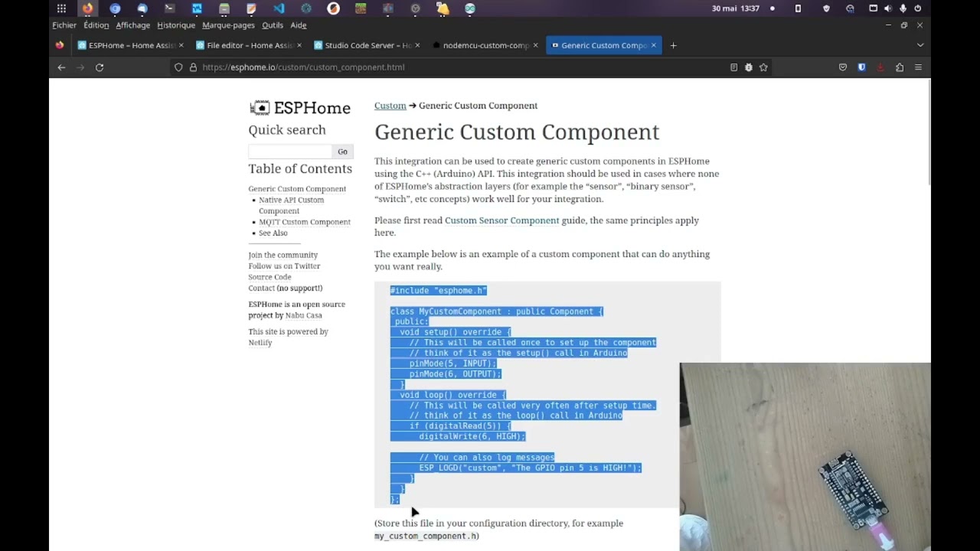Open the Outils menu
The width and height of the screenshot is (980, 551).
(273, 25)
